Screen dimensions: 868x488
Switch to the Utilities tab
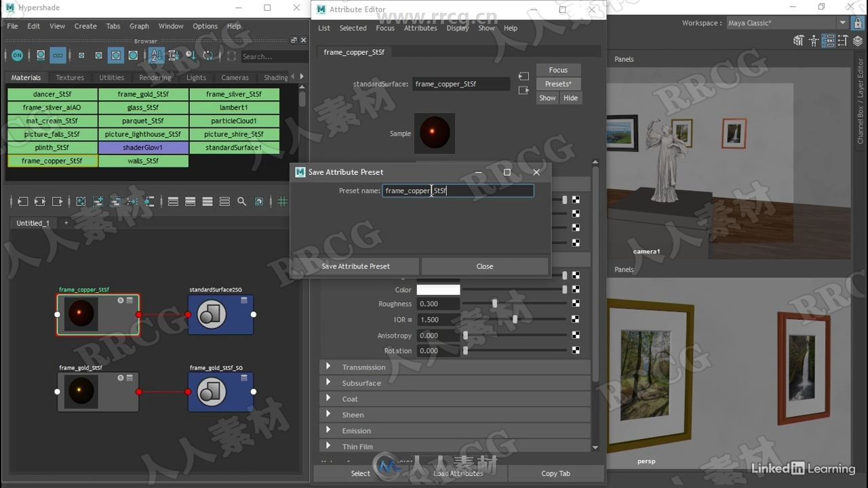(x=112, y=77)
